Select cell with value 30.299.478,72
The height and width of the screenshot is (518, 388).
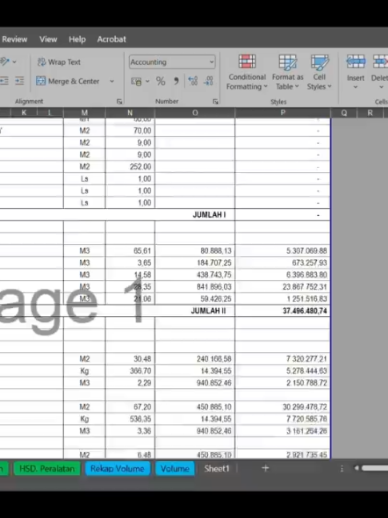click(283, 407)
